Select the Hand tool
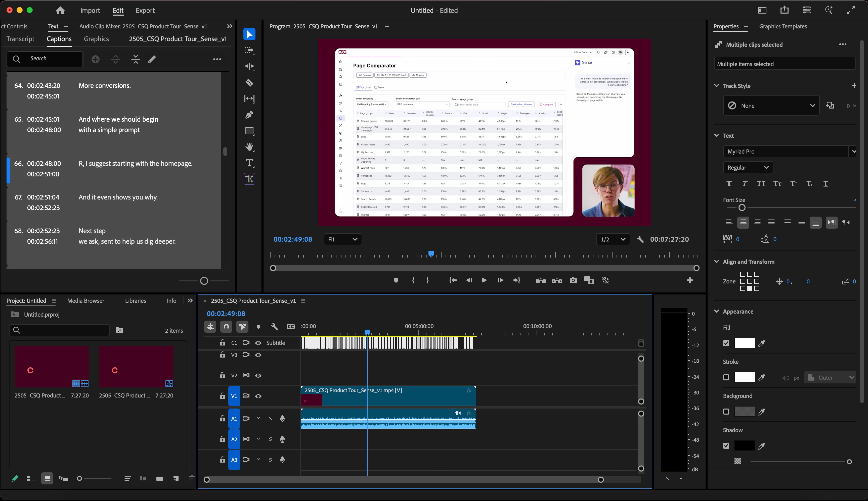 (249, 147)
